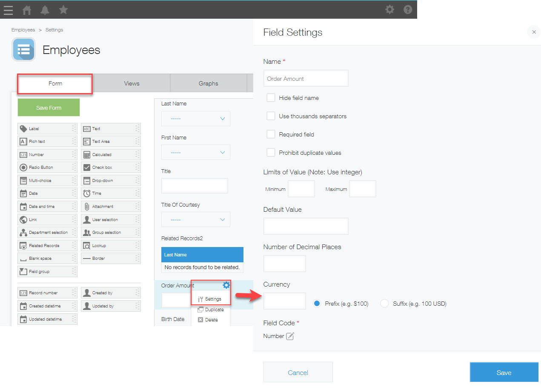Screen dimensions: 541x392
Task: Select the Attachment field type
Action: [111, 207]
